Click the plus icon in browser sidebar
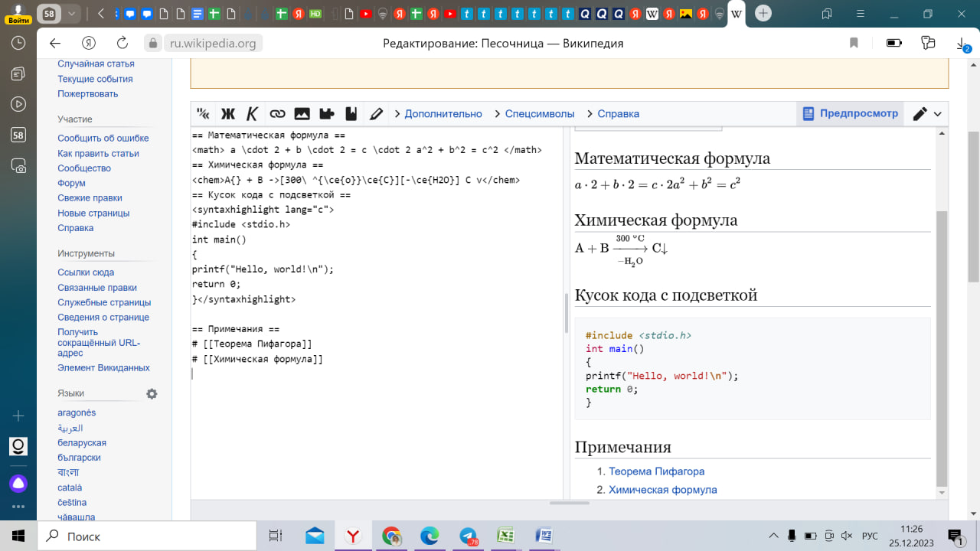This screenshot has height=551, width=980. [18, 416]
